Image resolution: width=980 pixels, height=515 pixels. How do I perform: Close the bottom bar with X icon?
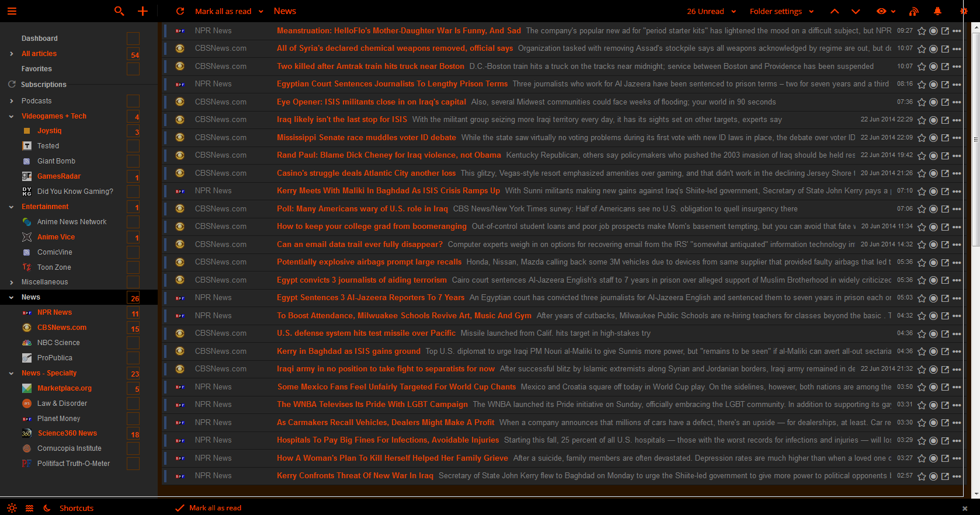(965, 509)
